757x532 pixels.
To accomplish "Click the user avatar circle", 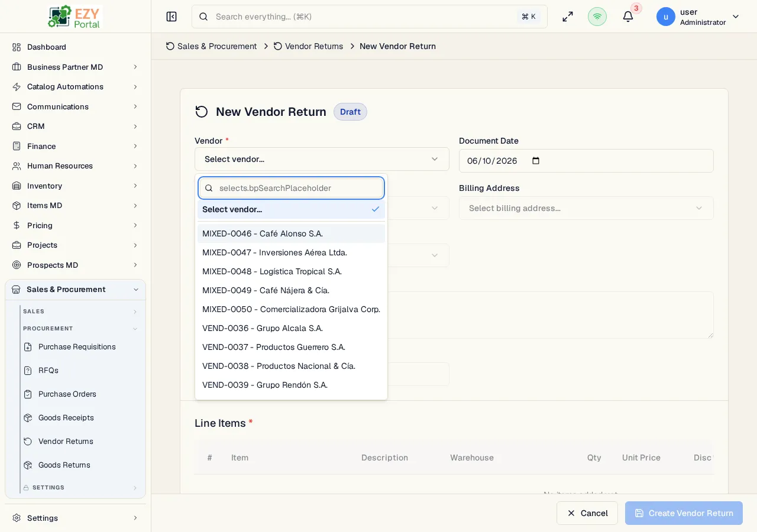I will (x=666, y=17).
